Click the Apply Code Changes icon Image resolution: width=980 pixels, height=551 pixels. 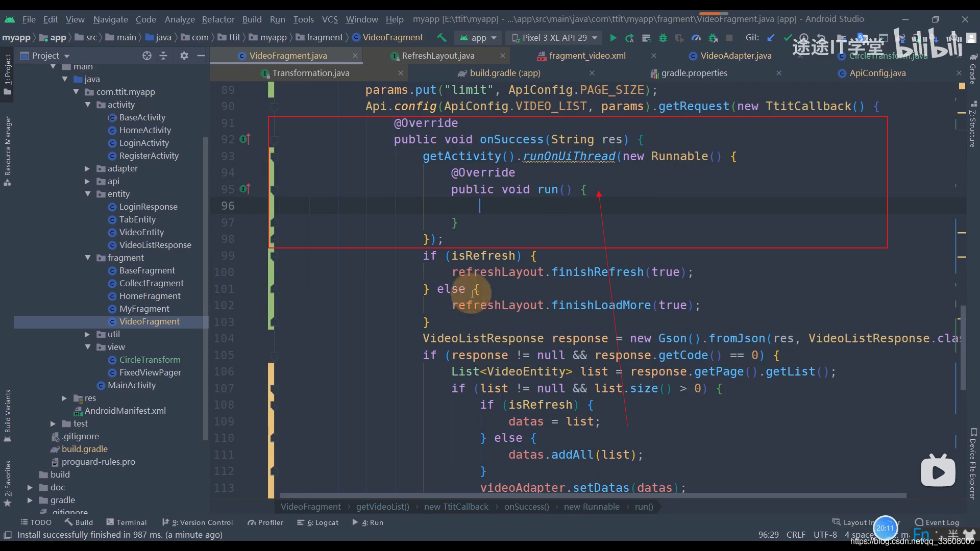click(x=646, y=38)
